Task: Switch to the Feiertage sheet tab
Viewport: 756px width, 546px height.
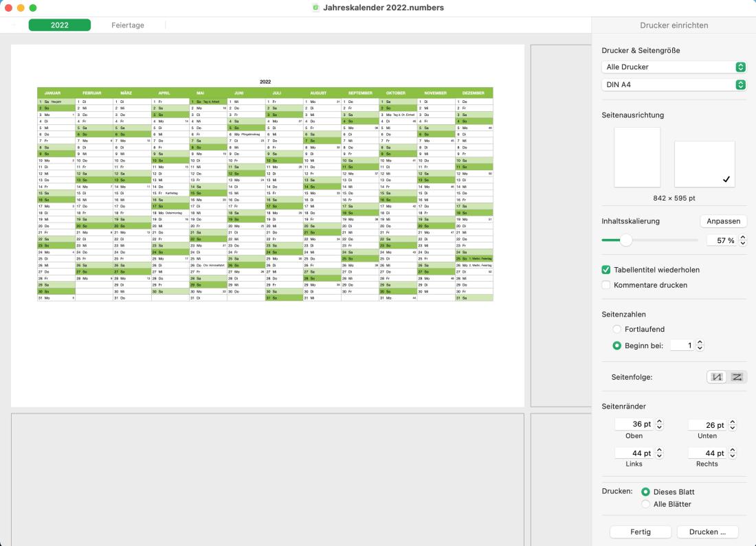Action: (128, 25)
